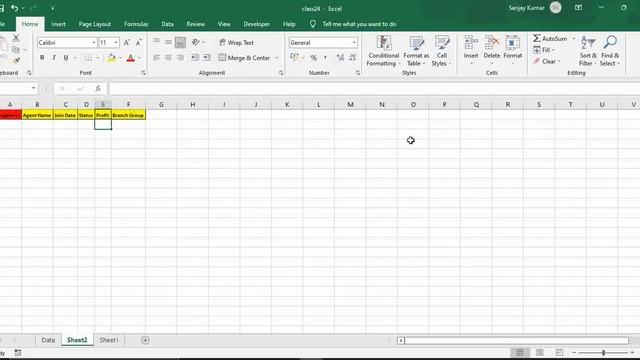The height and width of the screenshot is (360, 640).
Task: Click the Undo icon in the title bar
Action: (x=15, y=8)
